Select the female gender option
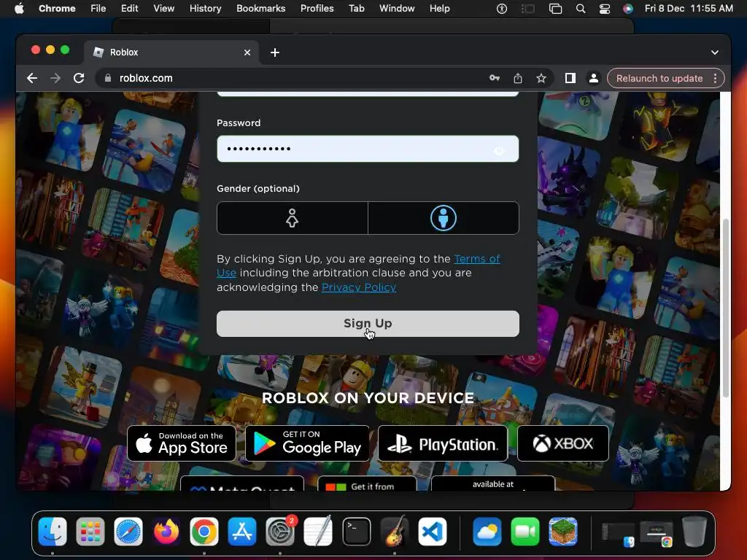Image resolution: width=747 pixels, height=560 pixels. click(x=292, y=218)
